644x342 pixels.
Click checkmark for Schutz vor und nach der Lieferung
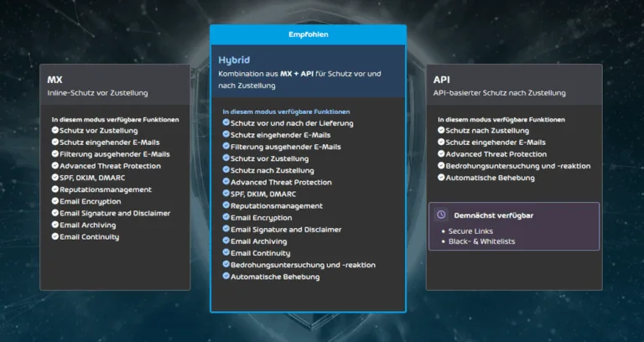tap(226, 123)
